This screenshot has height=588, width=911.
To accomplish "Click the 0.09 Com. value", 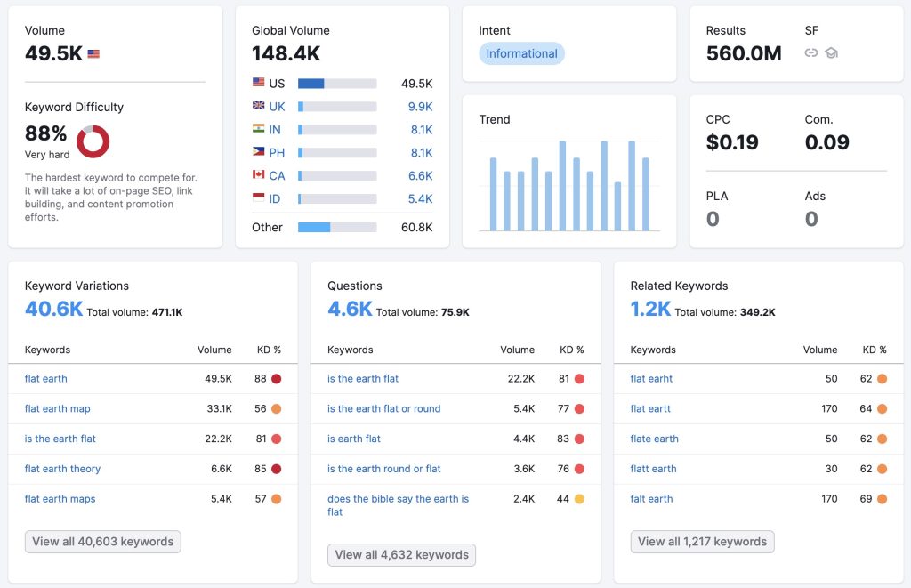I will point(826,142).
